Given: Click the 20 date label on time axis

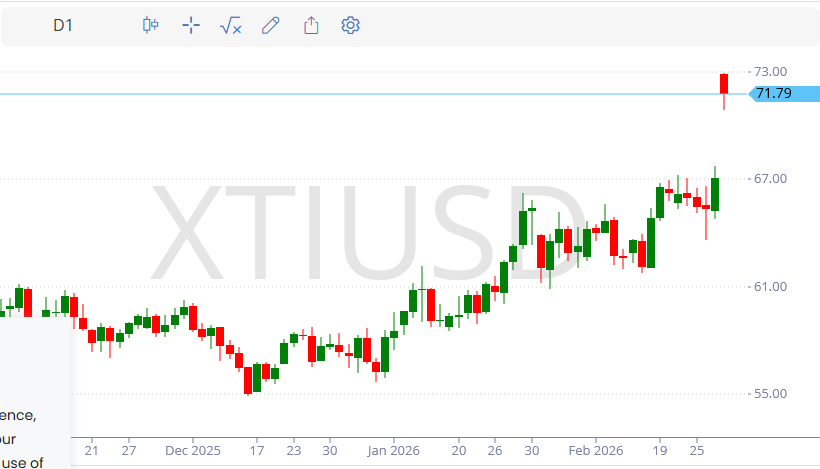Looking at the screenshot, I should [459, 451].
